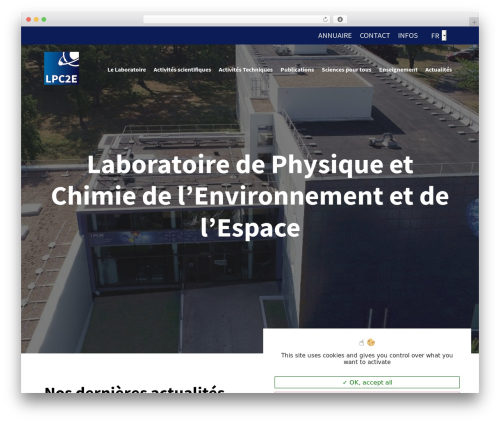This screenshot has width=500, height=423.
Task: Click the Laboratoire de Physique et Chimie heading
Action: pos(250,196)
